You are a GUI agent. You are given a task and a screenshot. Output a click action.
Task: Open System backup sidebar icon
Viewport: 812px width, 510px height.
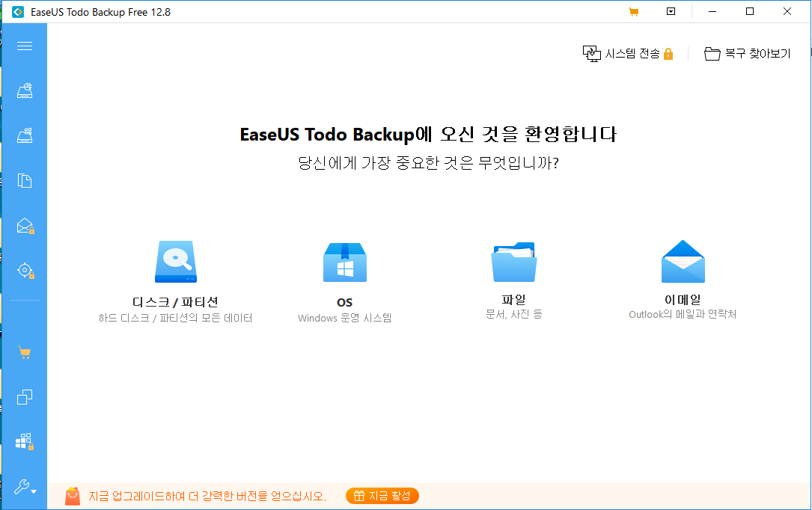[x=25, y=135]
